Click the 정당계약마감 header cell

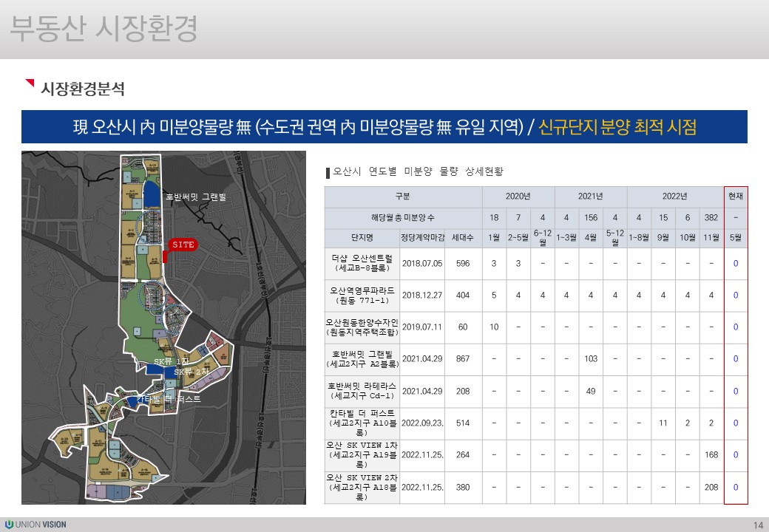coord(422,238)
